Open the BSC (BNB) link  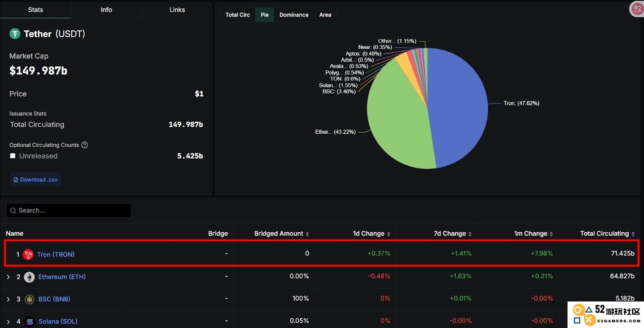pyautogui.click(x=54, y=299)
